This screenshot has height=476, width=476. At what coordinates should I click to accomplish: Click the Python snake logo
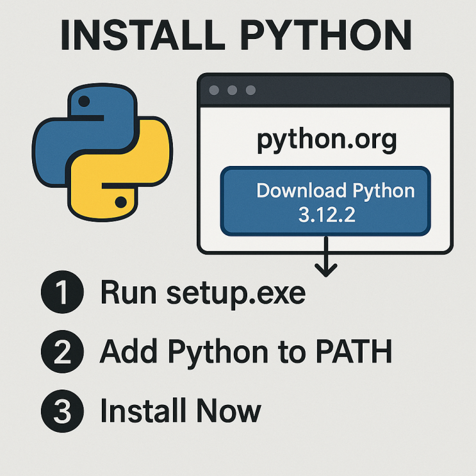(103, 152)
